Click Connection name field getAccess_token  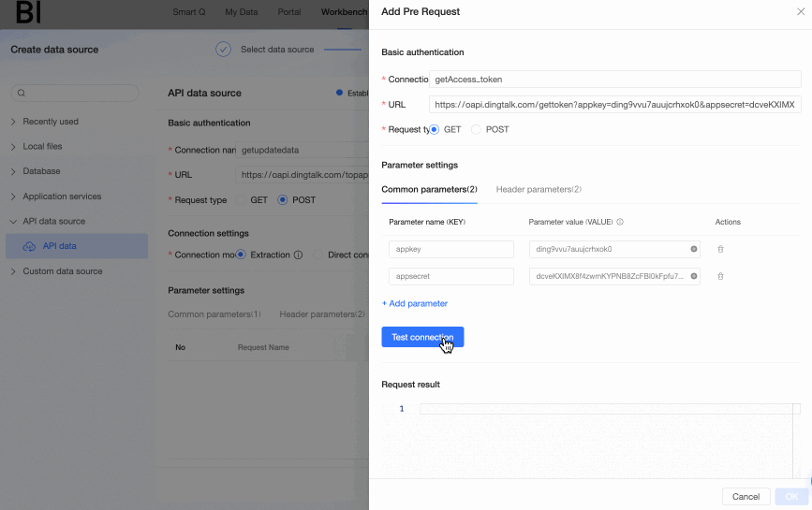coord(614,80)
